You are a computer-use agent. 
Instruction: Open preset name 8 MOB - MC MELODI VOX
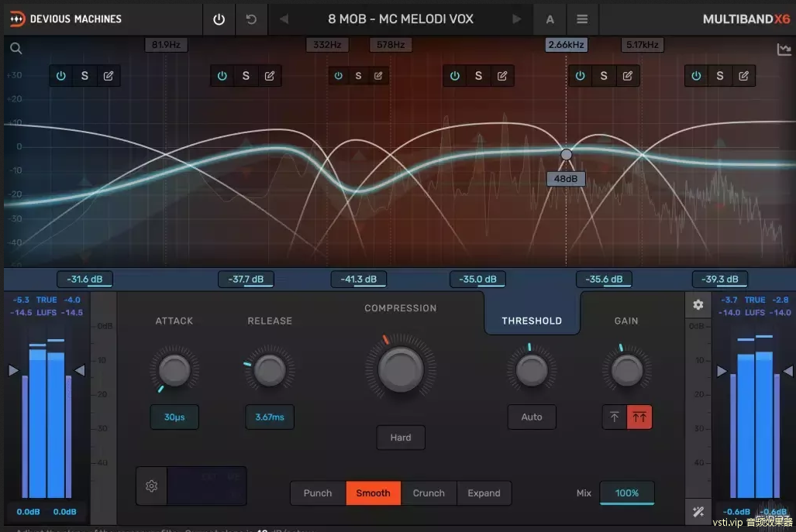pos(401,19)
